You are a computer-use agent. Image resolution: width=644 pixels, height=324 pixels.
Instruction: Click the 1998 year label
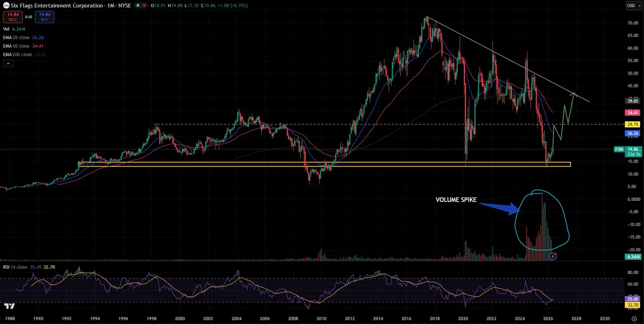coord(152,319)
